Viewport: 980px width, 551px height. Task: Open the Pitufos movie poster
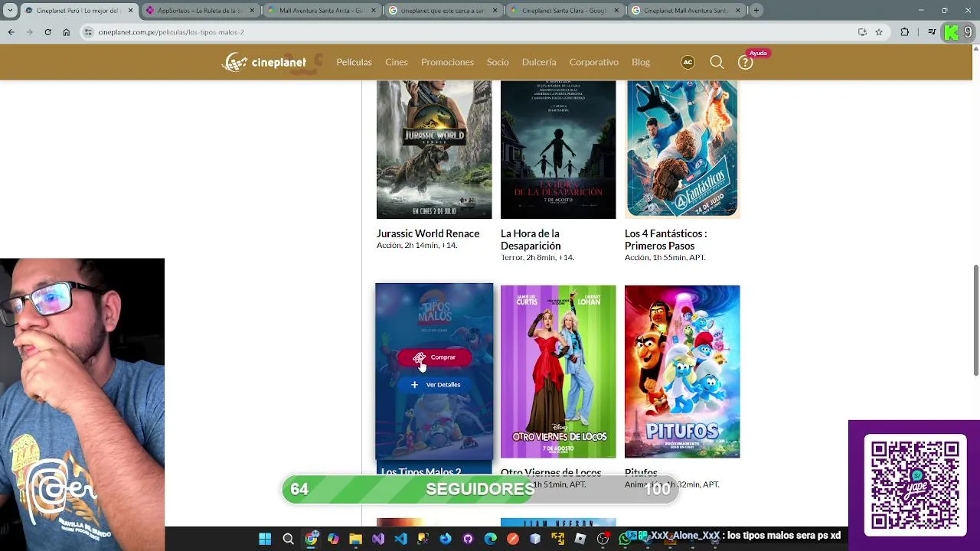coord(682,372)
